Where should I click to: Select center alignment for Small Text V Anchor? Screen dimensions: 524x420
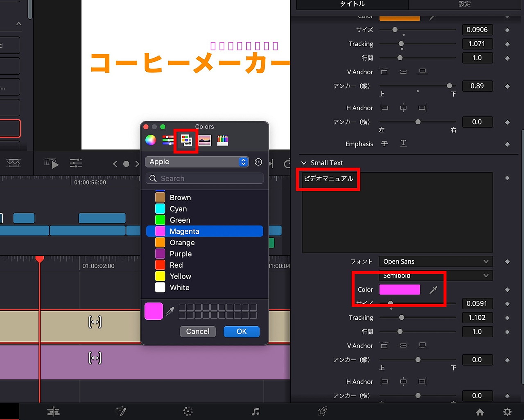(x=403, y=345)
